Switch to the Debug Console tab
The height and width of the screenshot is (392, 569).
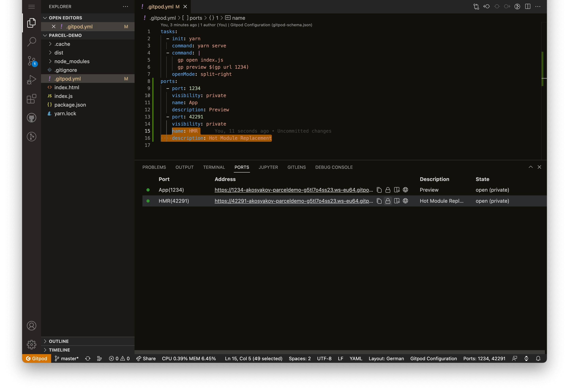(334, 167)
